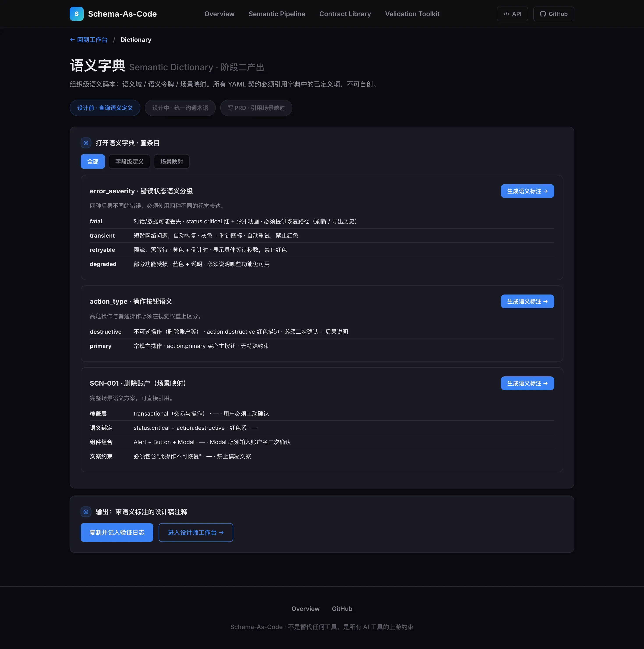Screen dimensions: 644x649
Task: Click the error_severity · 错误状态语义分级 heading
Action: point(141,191)
